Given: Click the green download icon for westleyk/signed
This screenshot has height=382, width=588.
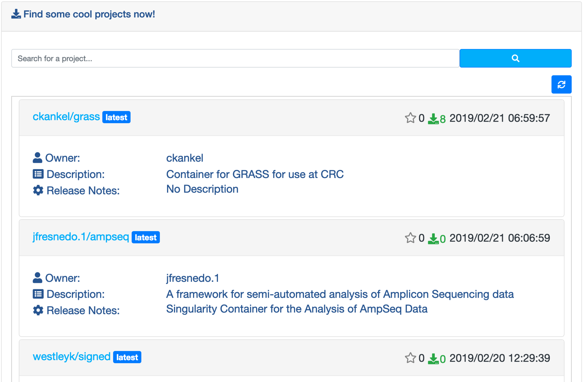Looking at the screenshot, I should pyautogui.click(x=433, y=359).
